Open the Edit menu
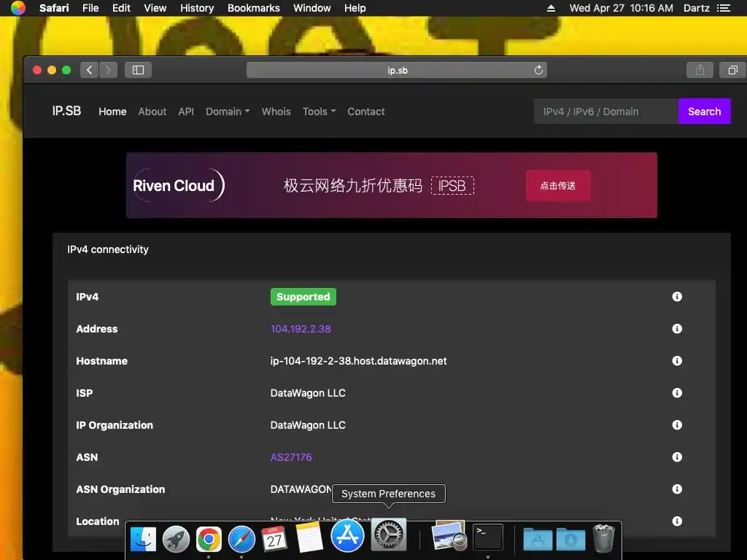Image resolution: width=747 pixels, height=560 pixels. tap(121, 8)
